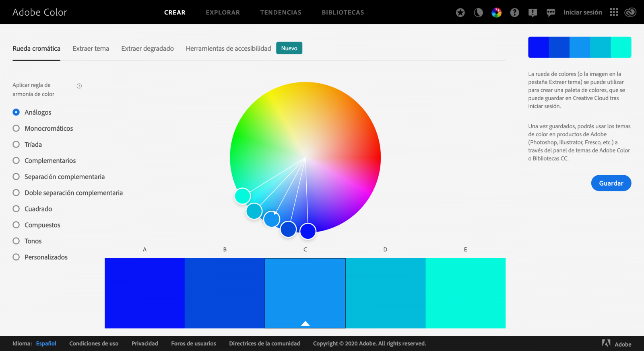Select the Cuadrado harmony option
This screenshot has height=351, width=644.
pyautogui.click(x=16, y=209)
